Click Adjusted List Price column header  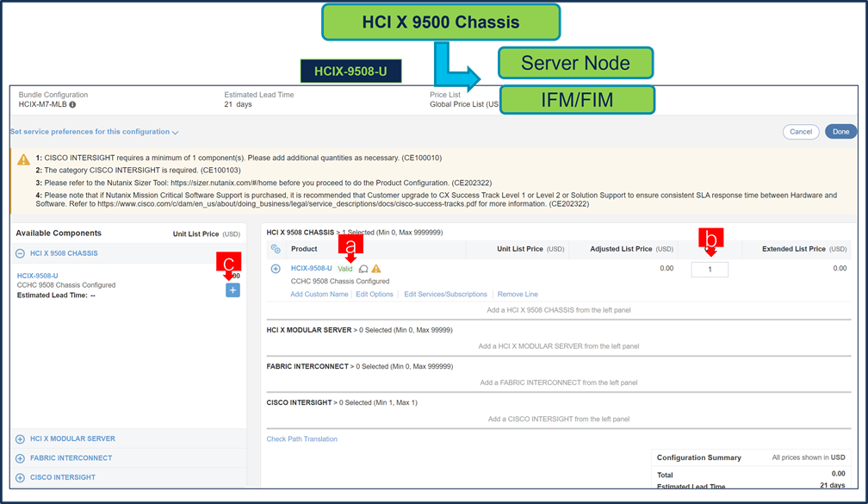[632, 249]
